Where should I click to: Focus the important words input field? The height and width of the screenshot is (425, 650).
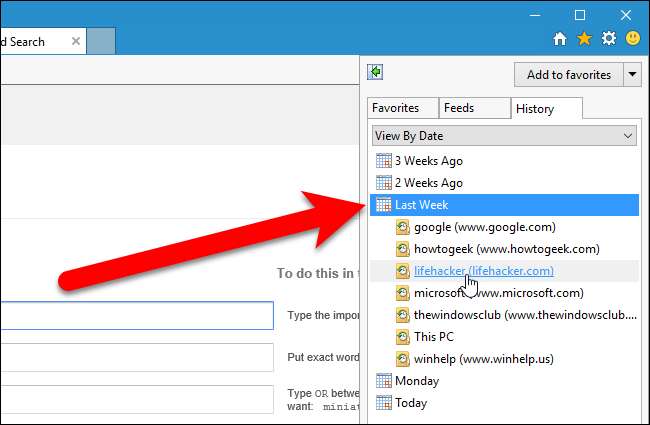click(137, 316)
